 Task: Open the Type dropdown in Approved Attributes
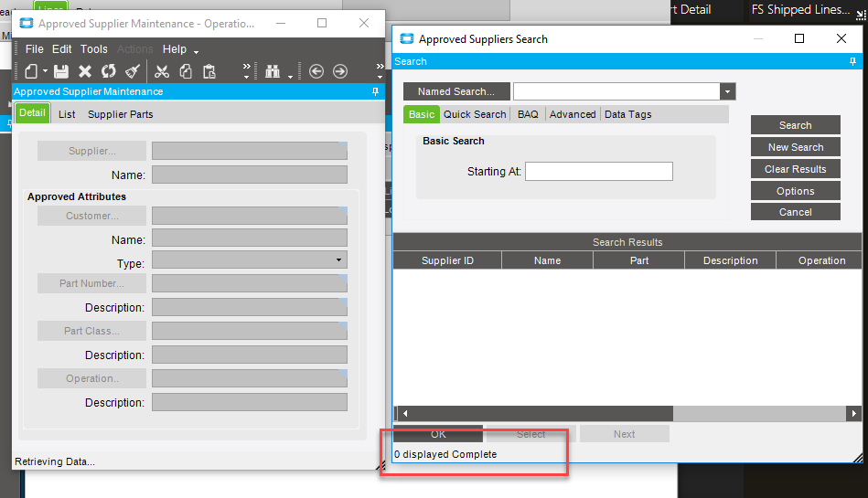pos(338,260)
